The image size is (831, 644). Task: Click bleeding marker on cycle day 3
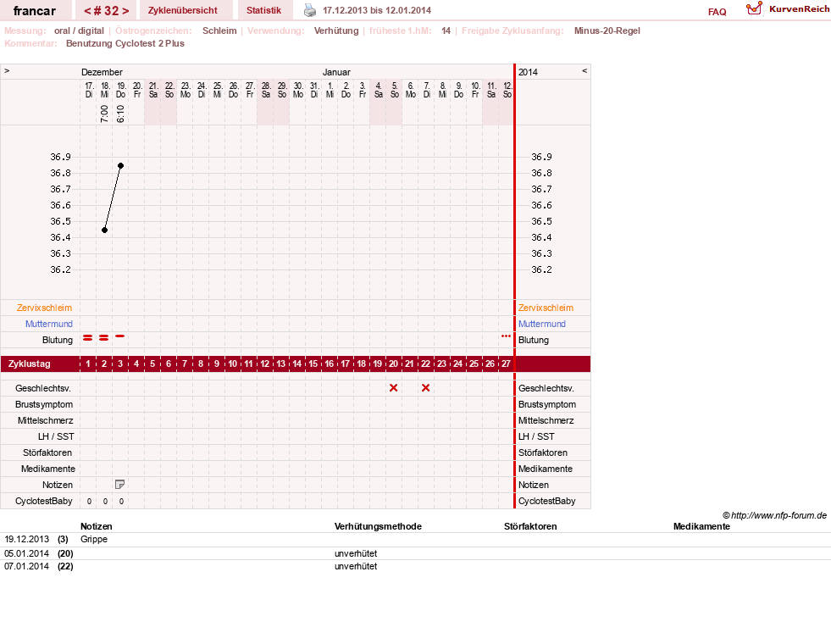point(119,336)
